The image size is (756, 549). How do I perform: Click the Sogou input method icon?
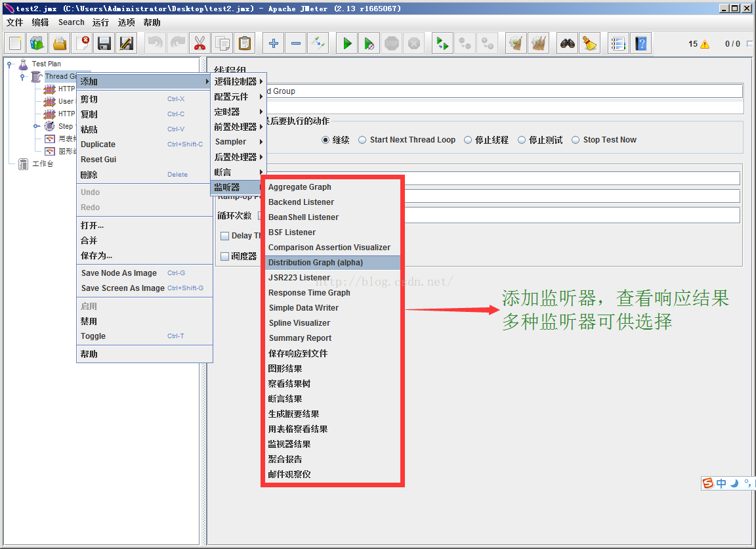click(708, 483)
